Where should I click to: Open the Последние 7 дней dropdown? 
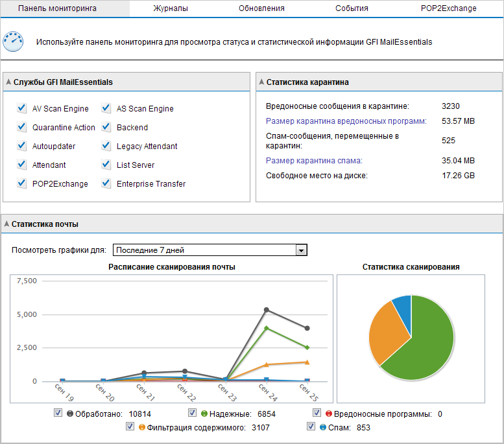[210, 250]
